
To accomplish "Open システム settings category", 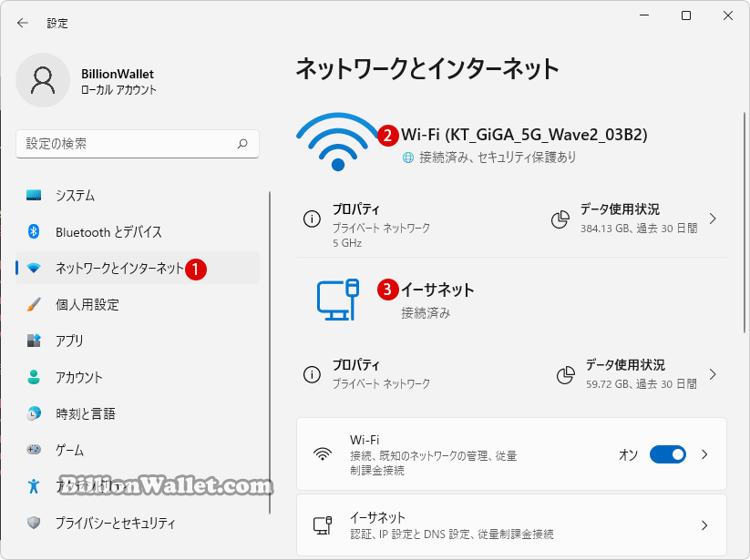I will [x=138, y=196].
